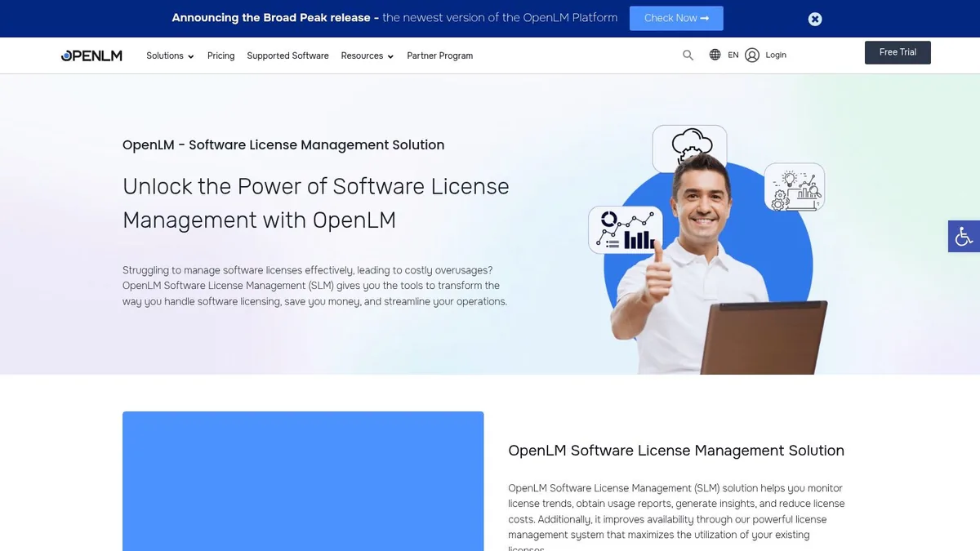Click the analytics chart illustration icon

[x=626, y=229]
